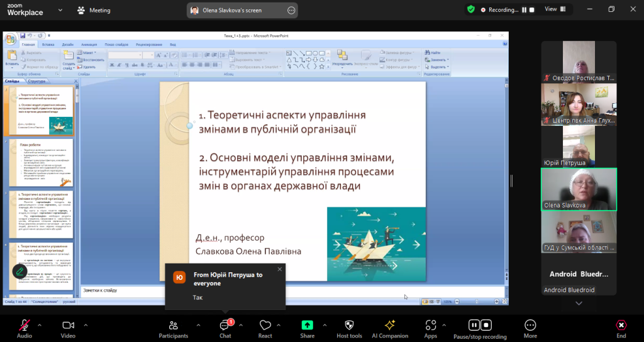644x342 pixels.
Task: Launch the AI Companion sparkle icon
Action: (x=389, y=325)
